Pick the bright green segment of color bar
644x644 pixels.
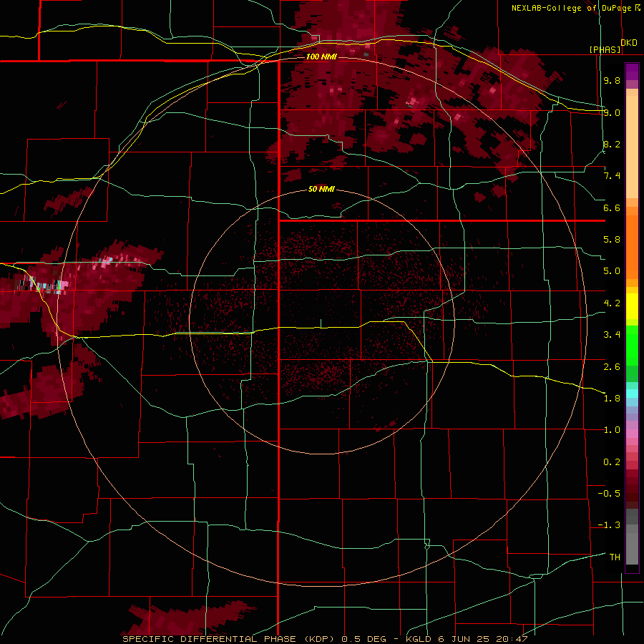click(632, 345)
